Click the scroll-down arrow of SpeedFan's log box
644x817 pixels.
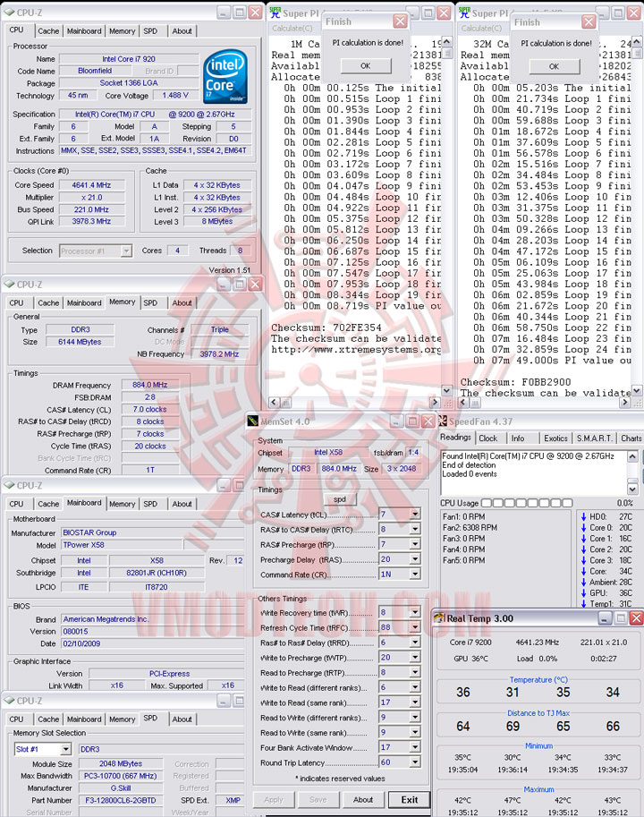pos(632,489)
